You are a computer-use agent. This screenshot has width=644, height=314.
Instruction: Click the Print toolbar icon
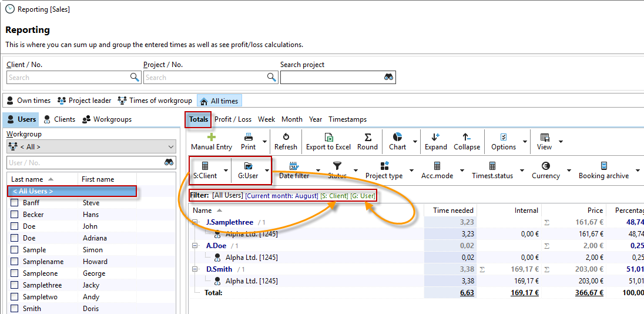pyautogui.click(x=248, y=137)
